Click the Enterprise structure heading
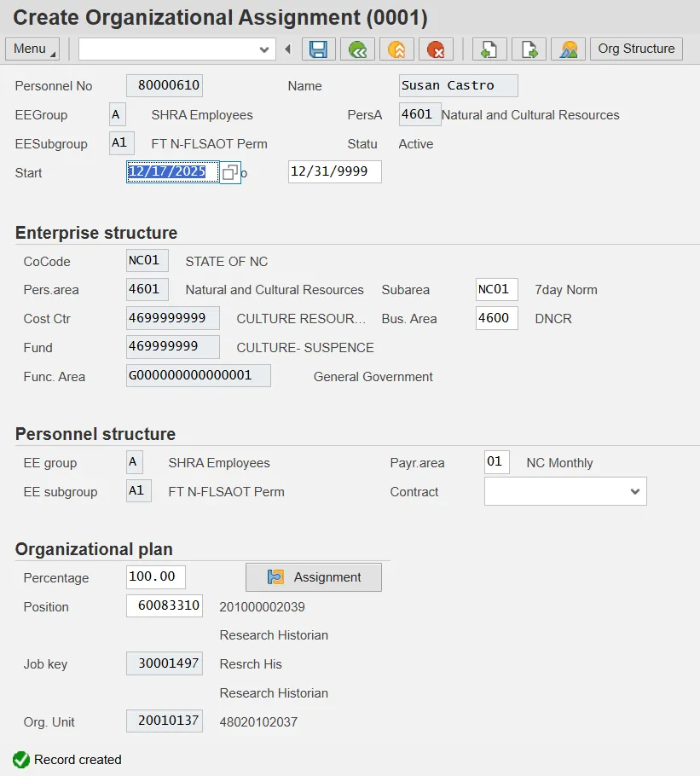The height and width of the screenshot is (776, 700). 96,233
